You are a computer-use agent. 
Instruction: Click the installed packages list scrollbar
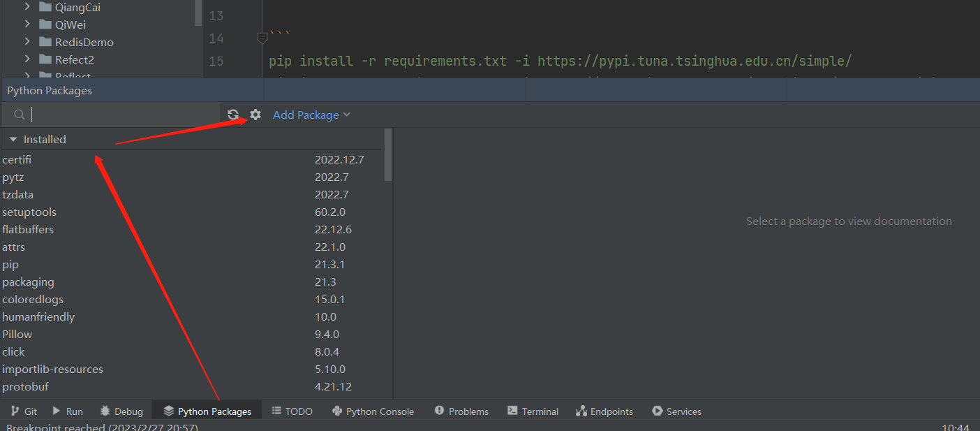(388, 155)
